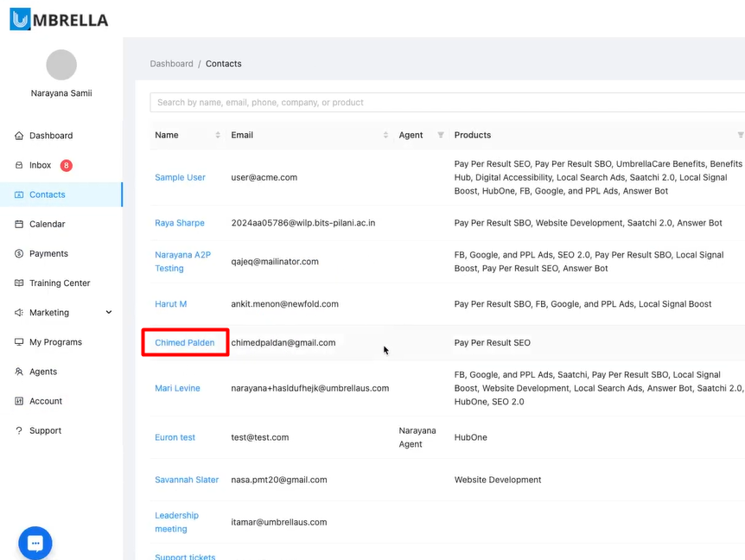Open the Products column filter
The height and width of the screenshot is (560, 745).
point(740,135)
